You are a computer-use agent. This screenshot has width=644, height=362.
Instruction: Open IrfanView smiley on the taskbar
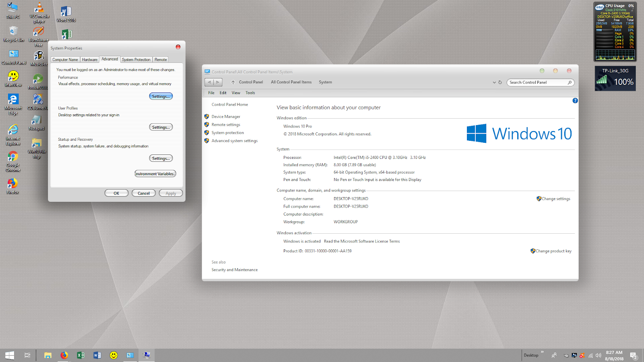pos(114,355)
